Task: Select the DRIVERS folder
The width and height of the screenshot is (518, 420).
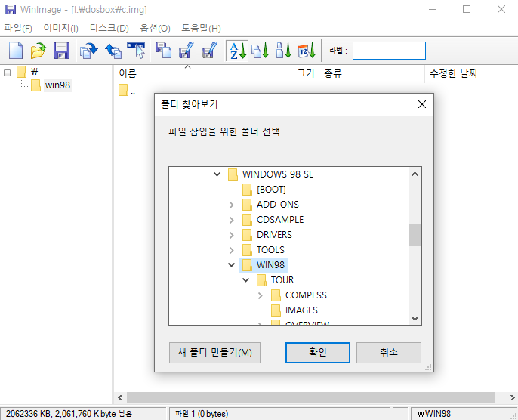Action: [274, 235]
